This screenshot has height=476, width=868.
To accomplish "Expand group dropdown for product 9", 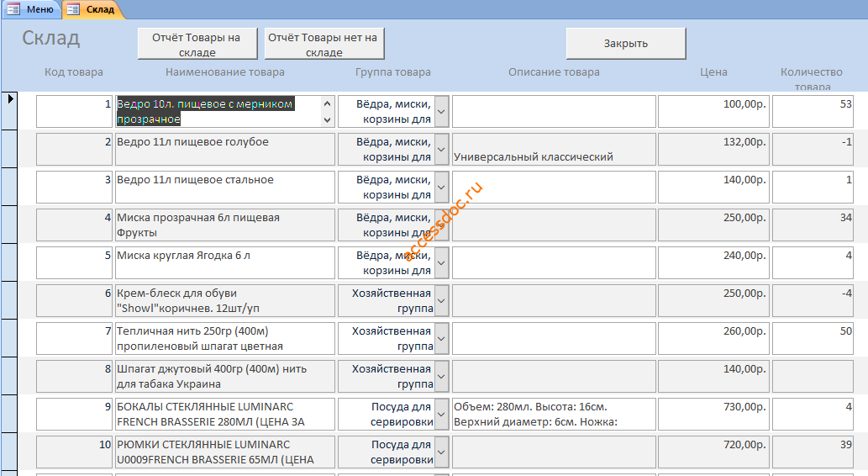I will point(441,414).
